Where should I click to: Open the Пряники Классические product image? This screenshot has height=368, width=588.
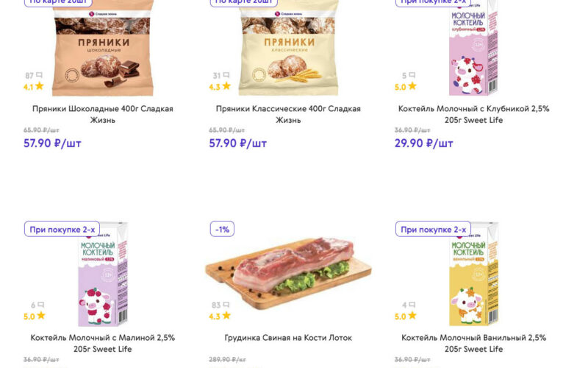point(288,48)
